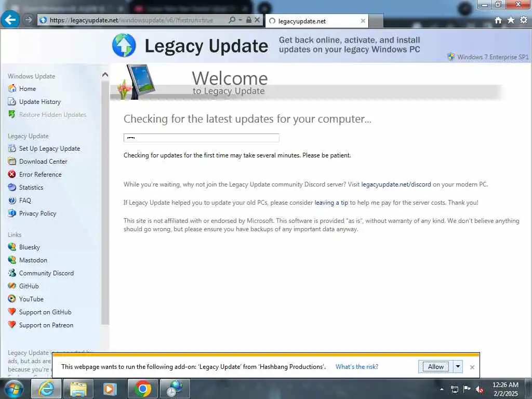532x399 pixels.
Task: Open Community Discord sidebar link
Action: pyautogui.click(x=46, y=273)
